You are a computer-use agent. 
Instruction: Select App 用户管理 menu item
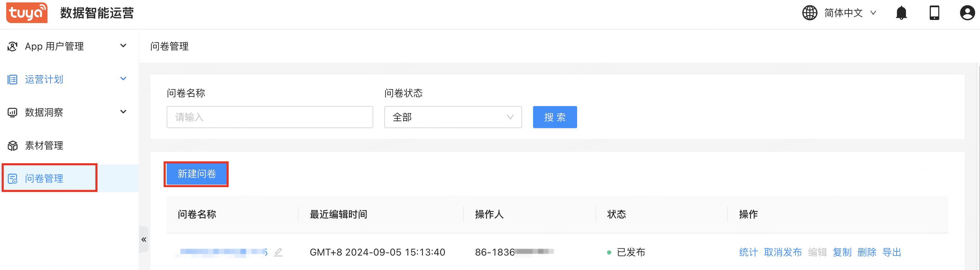tap(69, 46)
